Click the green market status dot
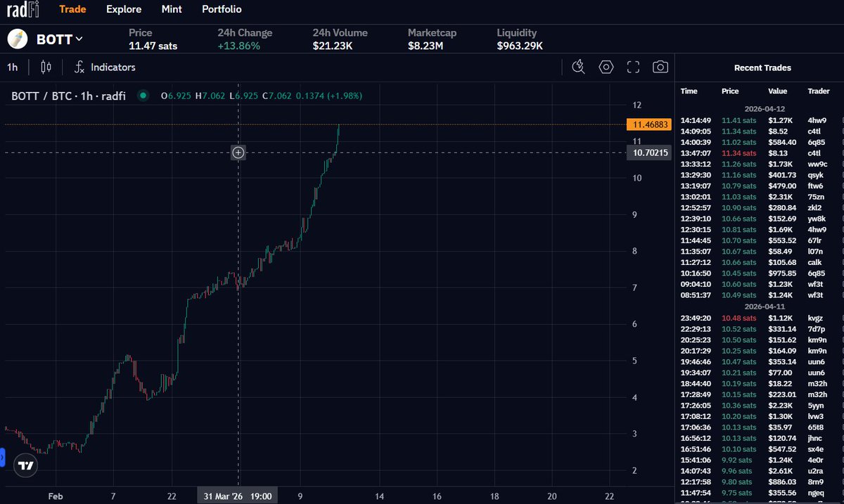The width and height of the screenshot is (844, 504). (x=143, y=96)
